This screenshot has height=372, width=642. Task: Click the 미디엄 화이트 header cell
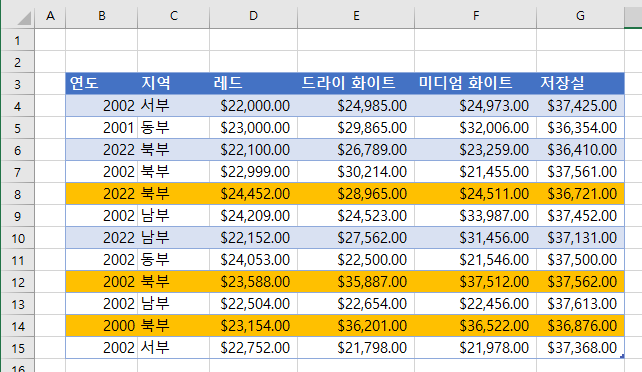pyautogui.click(x=476, y=83)
